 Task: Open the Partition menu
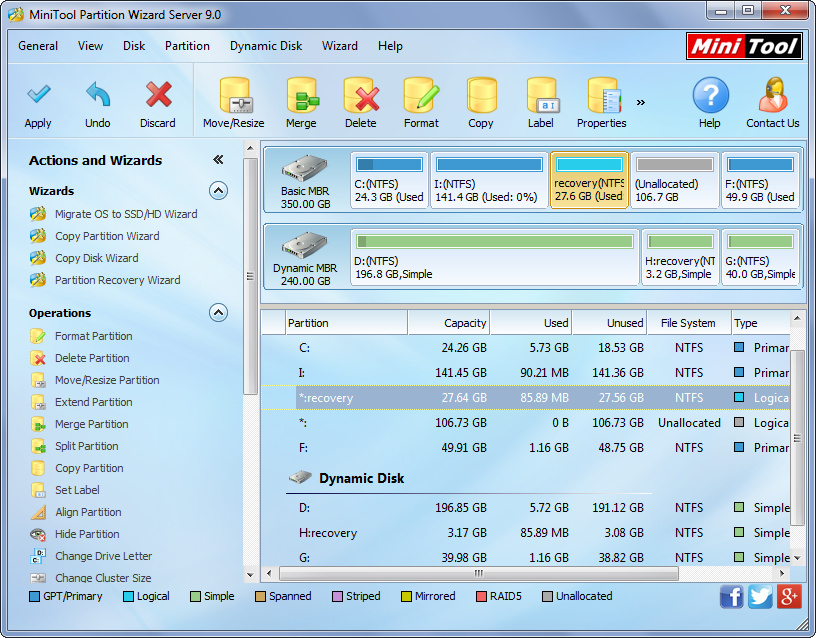187,46
